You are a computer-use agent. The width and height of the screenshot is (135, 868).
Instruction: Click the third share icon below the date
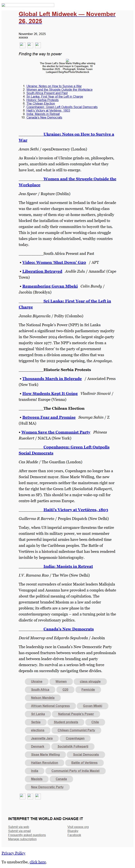coord(38,45)
